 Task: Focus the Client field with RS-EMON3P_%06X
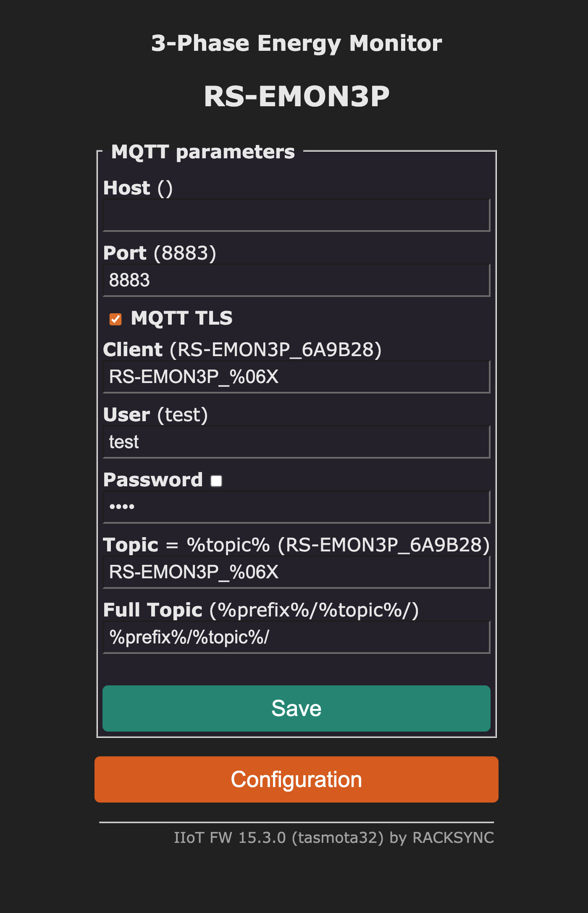click(296, 376)
